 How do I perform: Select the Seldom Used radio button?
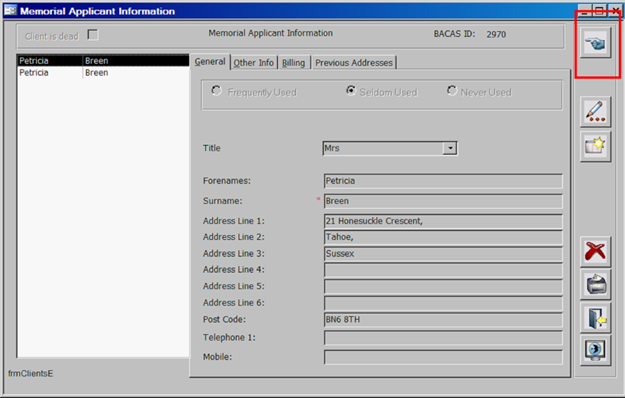[x=351, y=91]
